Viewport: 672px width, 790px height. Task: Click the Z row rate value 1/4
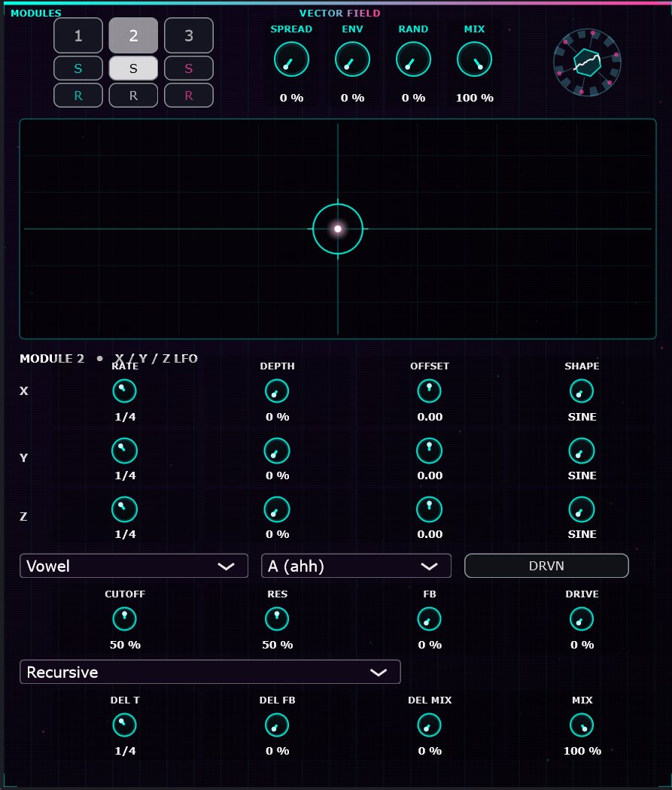coord(125,534)
